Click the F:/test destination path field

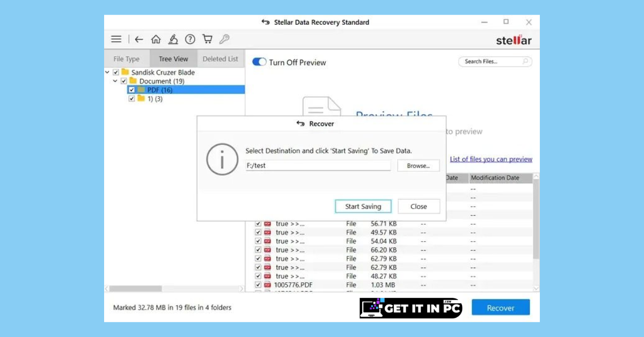[x=318, y=165]
